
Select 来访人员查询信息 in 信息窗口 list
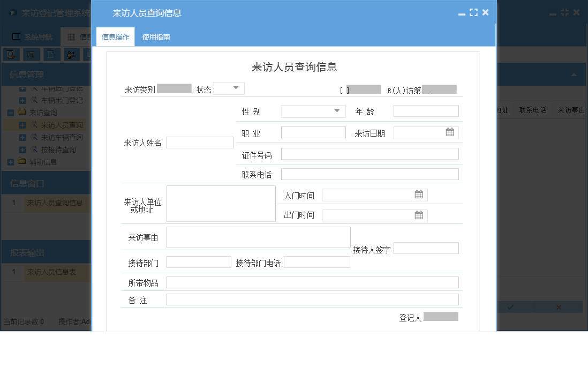click(x=54, y=203)
